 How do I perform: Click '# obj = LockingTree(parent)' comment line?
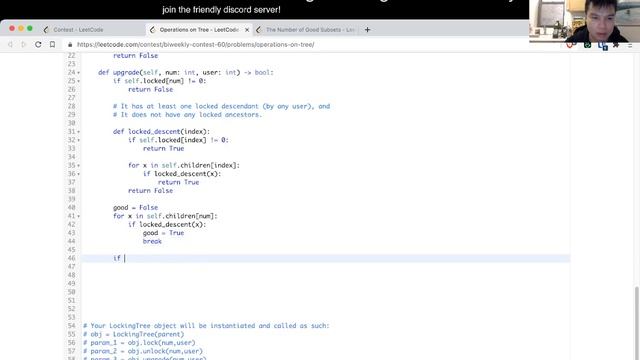pyautogui.click(x=134, y=334)
